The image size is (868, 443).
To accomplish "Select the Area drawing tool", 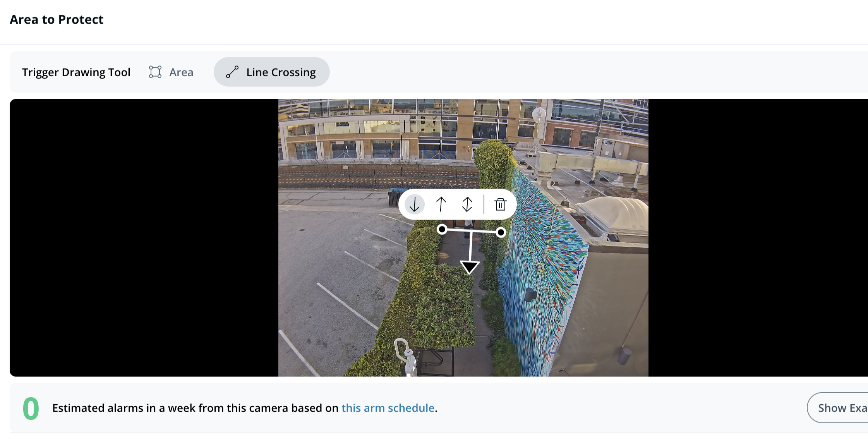I will click(x=181, y=72).
